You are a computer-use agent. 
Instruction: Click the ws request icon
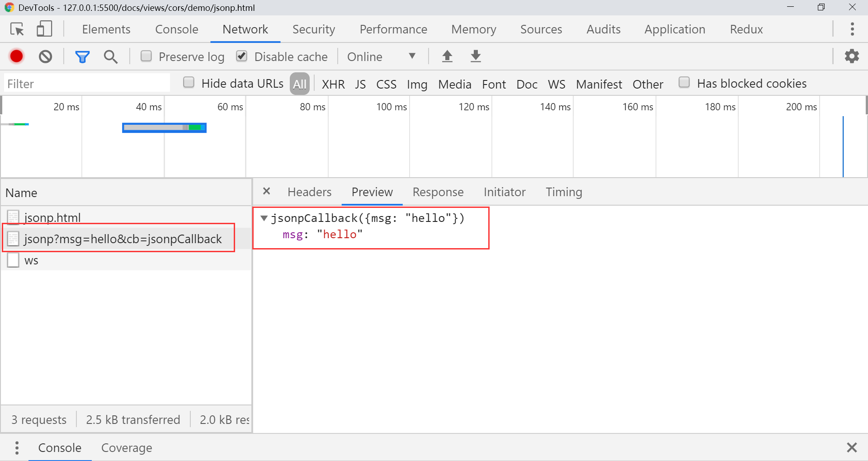point(13,260)
